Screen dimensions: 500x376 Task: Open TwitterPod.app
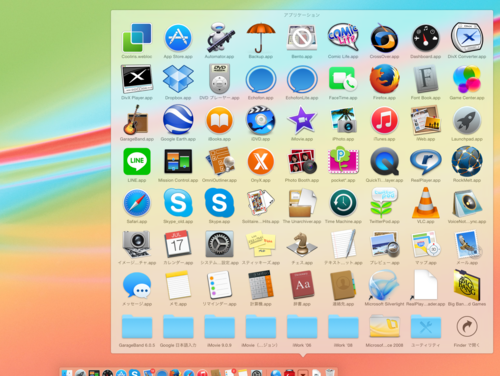click(x=384, y=203)
